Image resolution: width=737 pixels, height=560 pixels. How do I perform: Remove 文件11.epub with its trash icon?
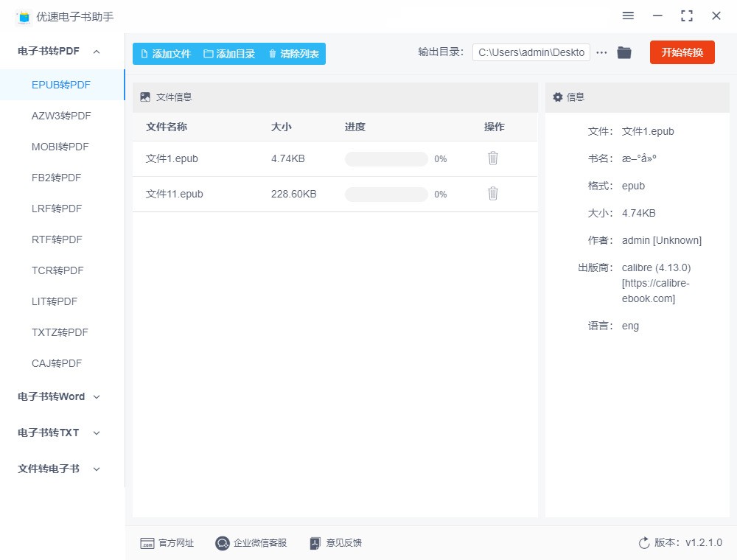(493, 194)
